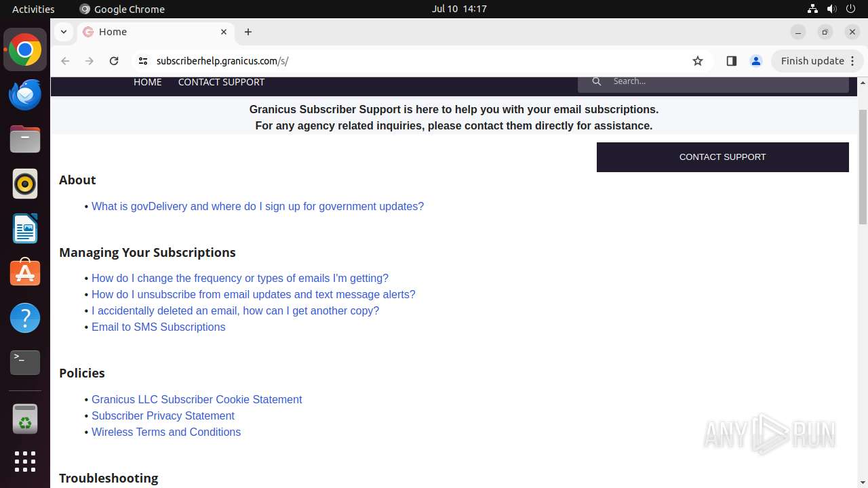
Task: Click the address bar URL
Action: (x=222, y=61)
